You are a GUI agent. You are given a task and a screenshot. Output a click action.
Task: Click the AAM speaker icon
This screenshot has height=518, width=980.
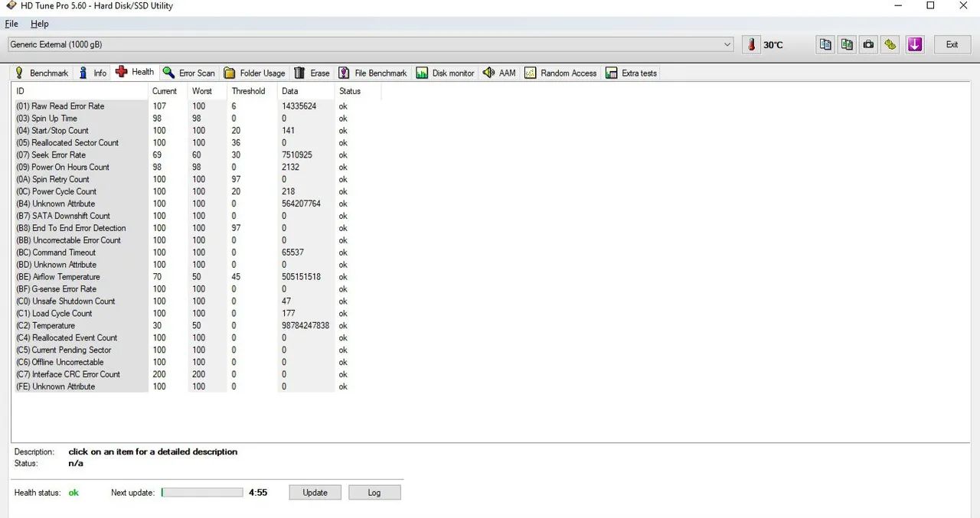[488, 73]
